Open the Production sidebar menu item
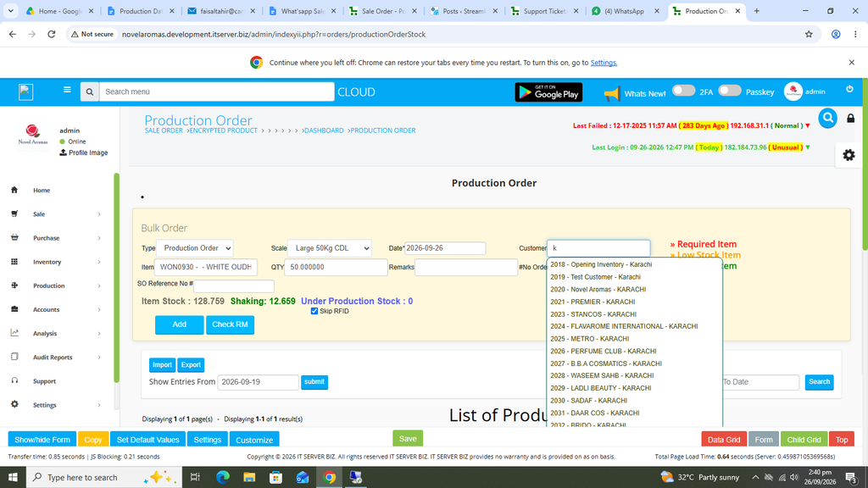This screenshot has height=488, width=868. point(55,286)
